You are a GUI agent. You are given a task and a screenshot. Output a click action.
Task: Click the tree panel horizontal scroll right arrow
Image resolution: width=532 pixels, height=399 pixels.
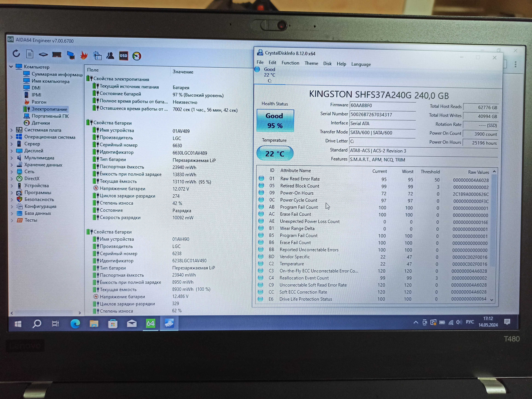point(80,313)
